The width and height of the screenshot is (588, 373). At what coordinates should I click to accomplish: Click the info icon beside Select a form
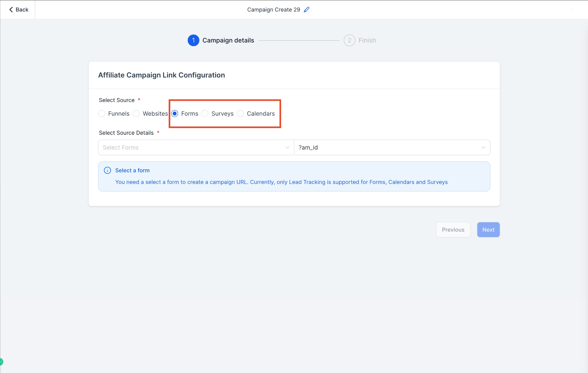(x=107, y=170)
